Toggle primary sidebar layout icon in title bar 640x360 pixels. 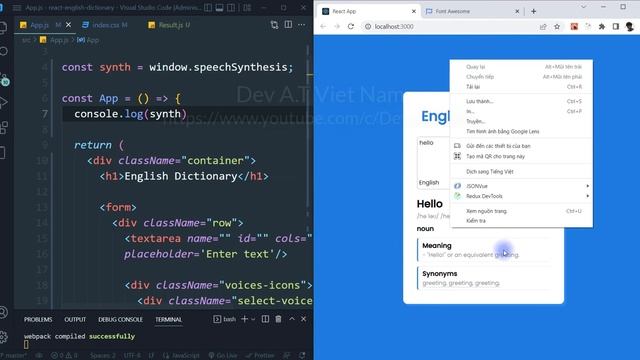click(208, 8)
